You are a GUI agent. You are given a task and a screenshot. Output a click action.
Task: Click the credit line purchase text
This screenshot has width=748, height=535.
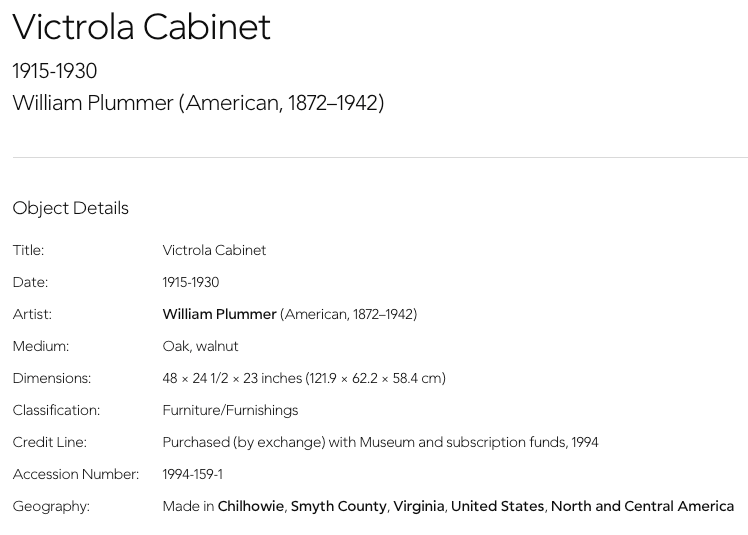[380, 442]
